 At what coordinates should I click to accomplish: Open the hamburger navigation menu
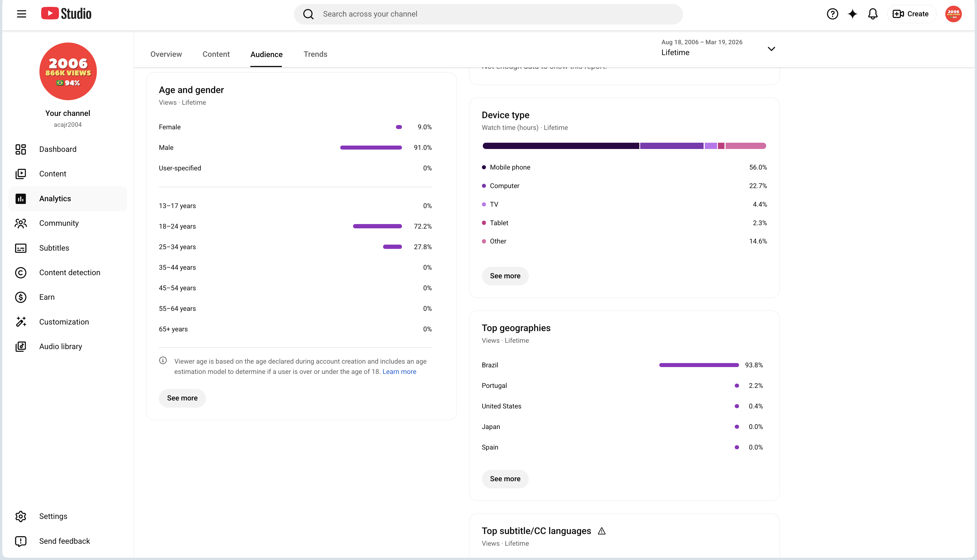tap(21, 14)
